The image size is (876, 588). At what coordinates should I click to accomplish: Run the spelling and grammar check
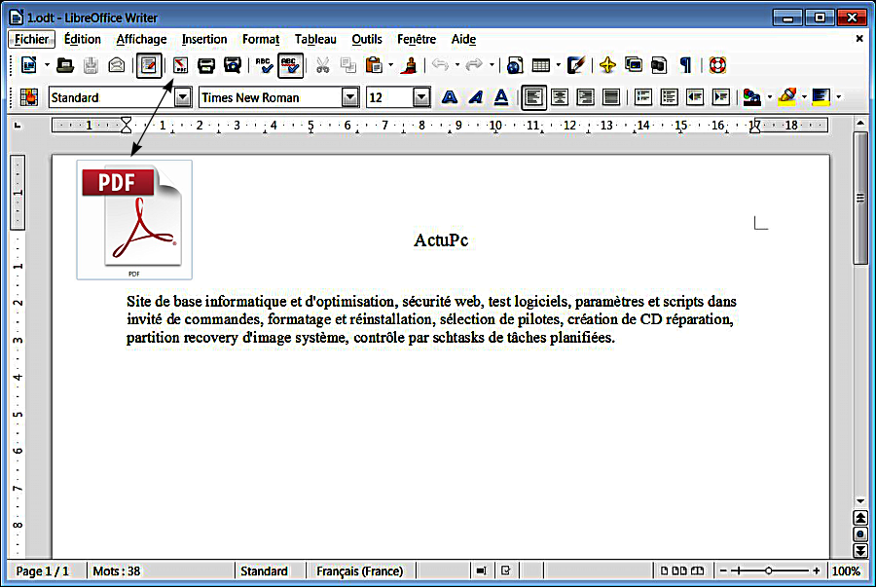click(264, 65)
